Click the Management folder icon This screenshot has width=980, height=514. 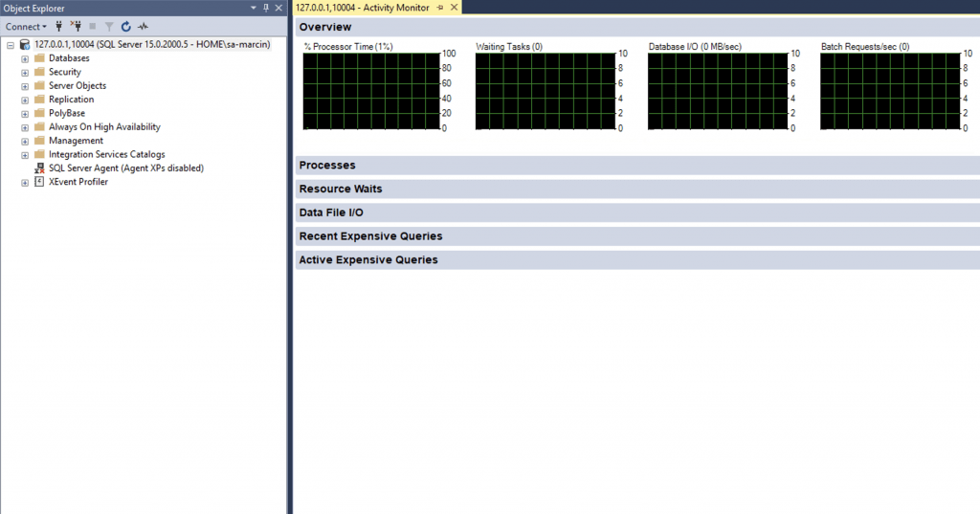[39, 140]
